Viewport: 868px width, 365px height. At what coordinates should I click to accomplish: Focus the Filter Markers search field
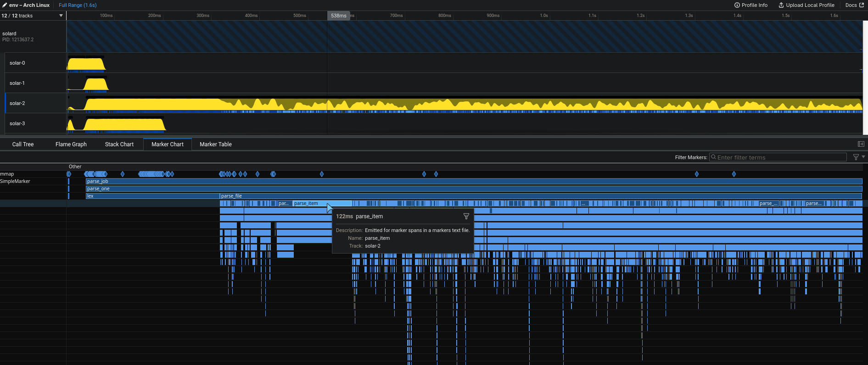point(778,157)
